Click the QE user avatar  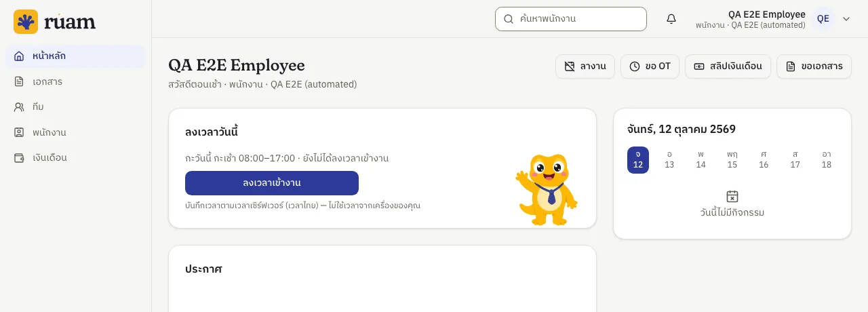click(823, 19)
